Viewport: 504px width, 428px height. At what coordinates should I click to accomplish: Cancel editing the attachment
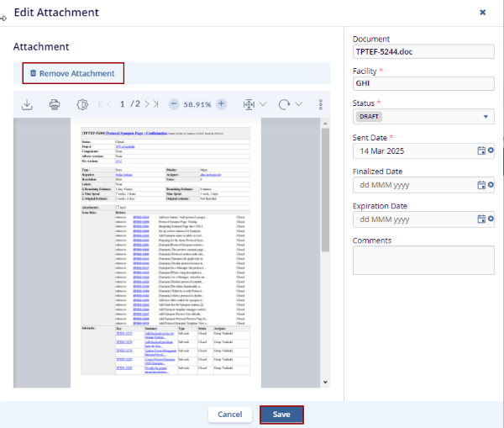click(x=229, y=415)
